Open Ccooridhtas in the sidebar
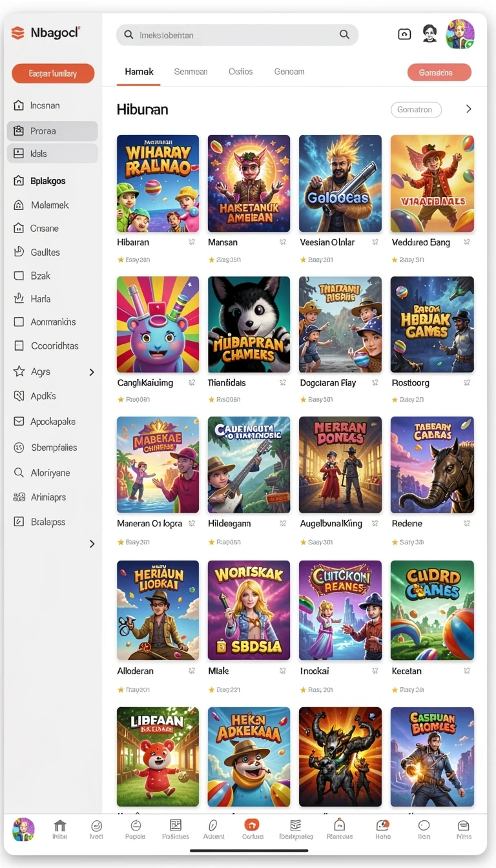The height and width of the screenshot is (868, 496). [54, 346]
